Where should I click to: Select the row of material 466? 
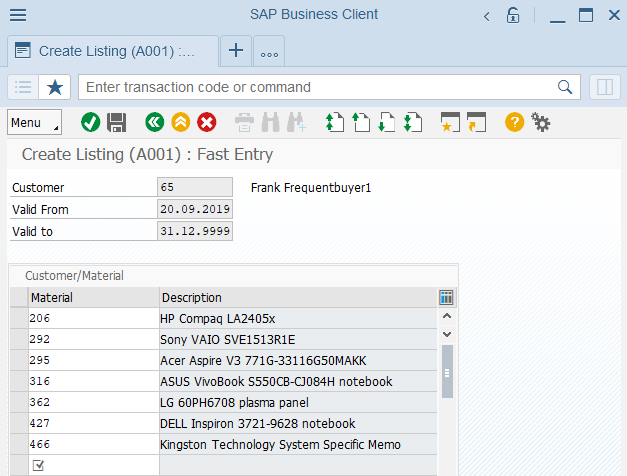[19, 444]
